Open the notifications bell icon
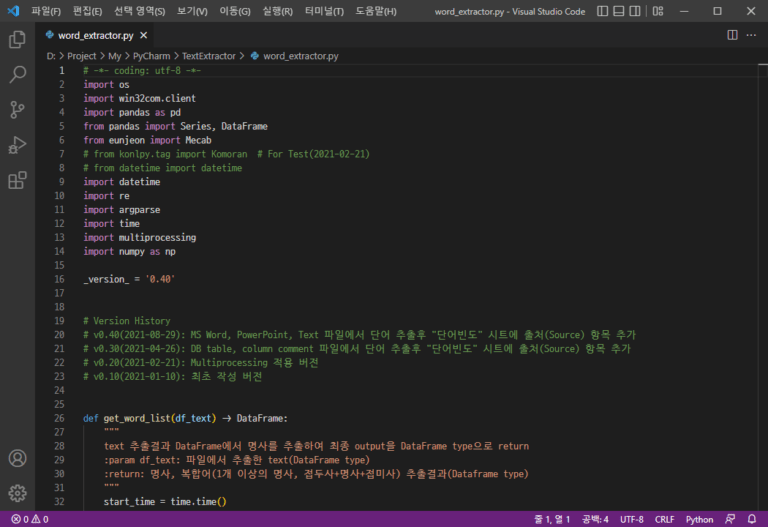This screenshot has height=527, width=768. [752, 519]
